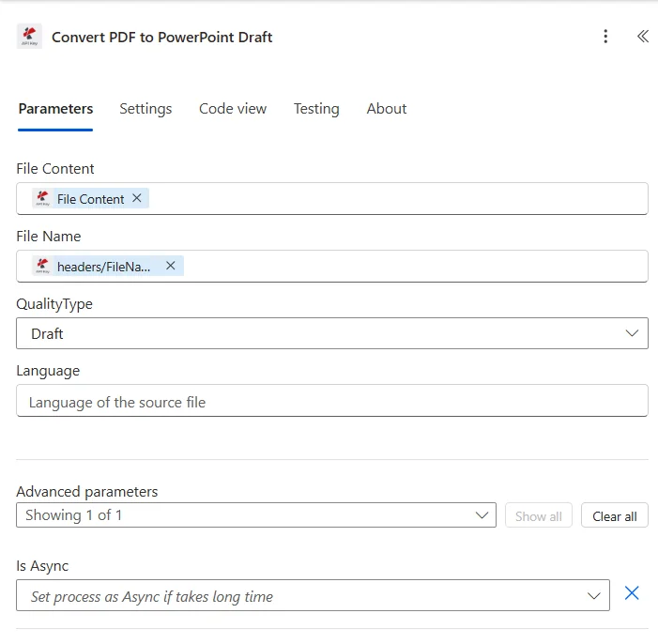Open the About tab
The height and width of the screenshot is (644, 658).
click(x=387, y=109)
